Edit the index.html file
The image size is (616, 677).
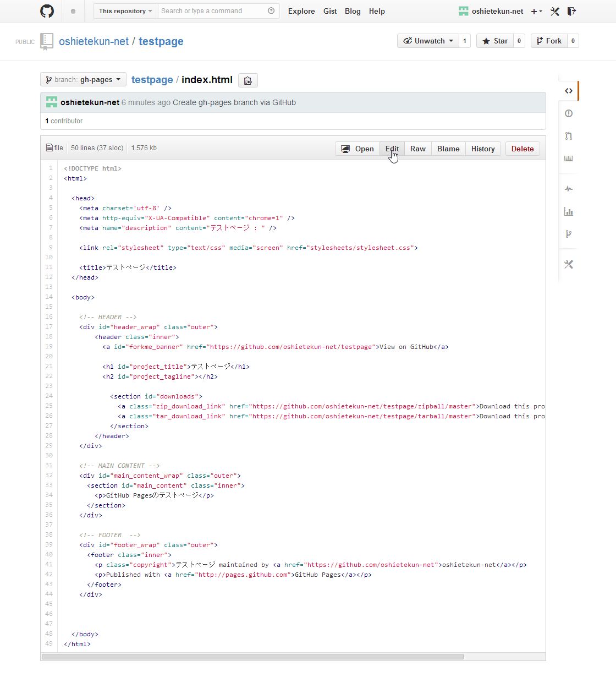click(392, 149)
